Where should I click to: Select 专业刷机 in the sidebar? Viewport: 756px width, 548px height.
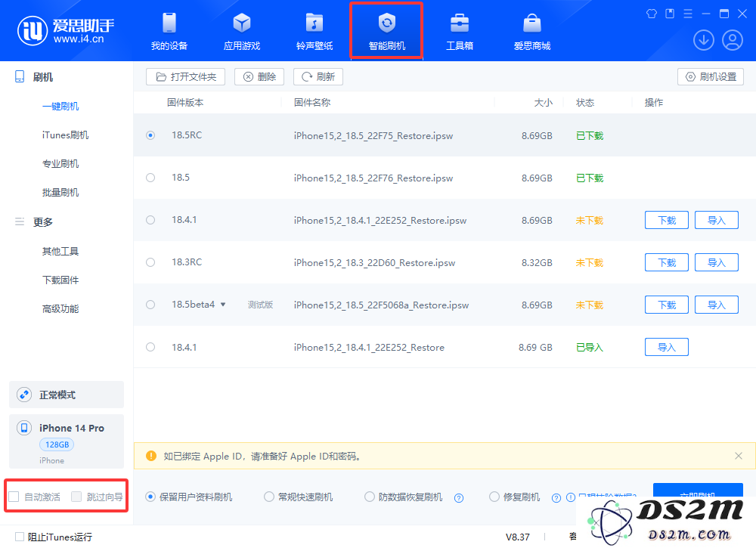[60, 164]
